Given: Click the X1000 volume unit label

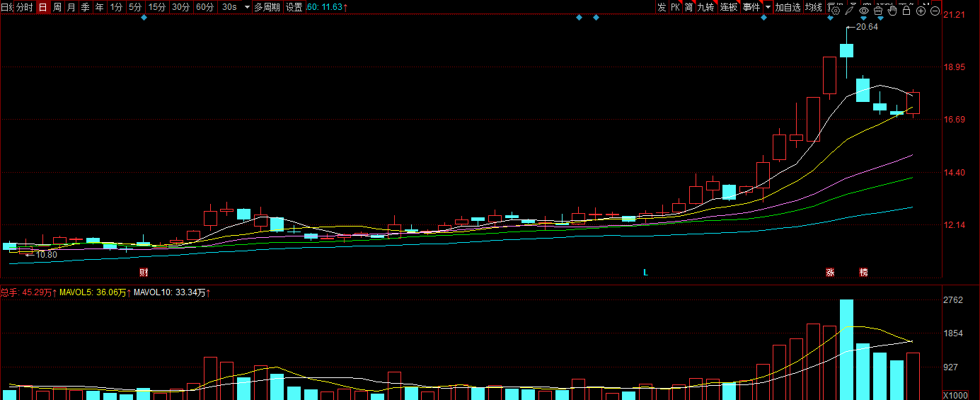Looking at the screenshot, I should pos(955,395).
